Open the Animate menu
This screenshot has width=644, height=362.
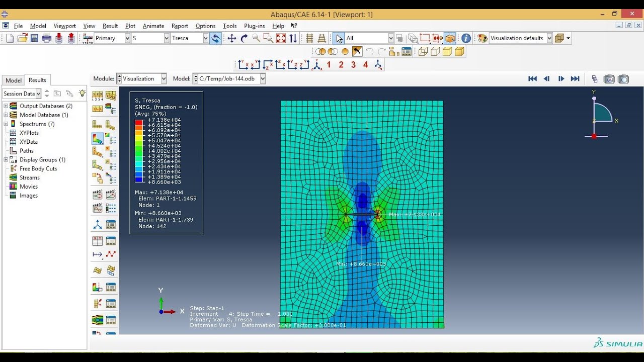[153, 26]
